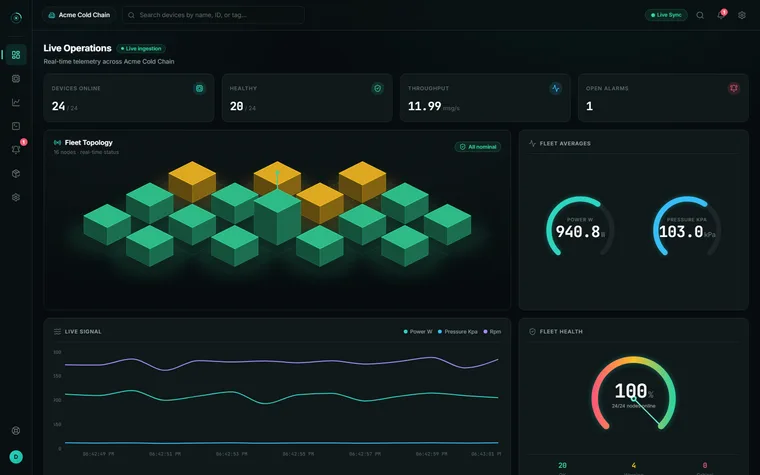The height and width of the screenshot is (475, 760).
Task: Click the red critical count 0
Action: click(x=705, y=465)
